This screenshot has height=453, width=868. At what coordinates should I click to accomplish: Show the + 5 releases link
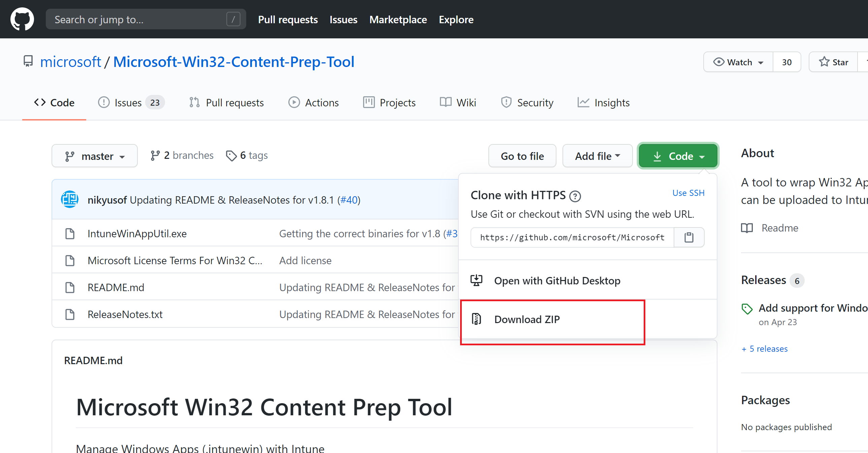[765, 349]
